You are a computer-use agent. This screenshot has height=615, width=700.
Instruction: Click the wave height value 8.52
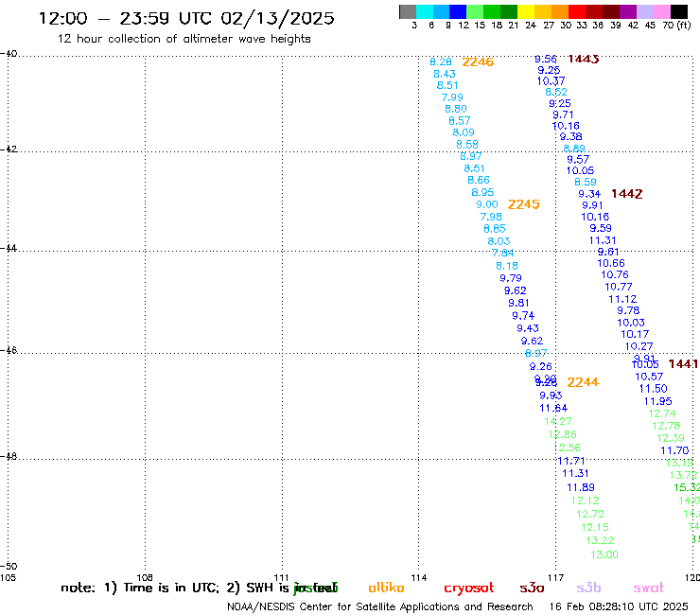(556, 92)
